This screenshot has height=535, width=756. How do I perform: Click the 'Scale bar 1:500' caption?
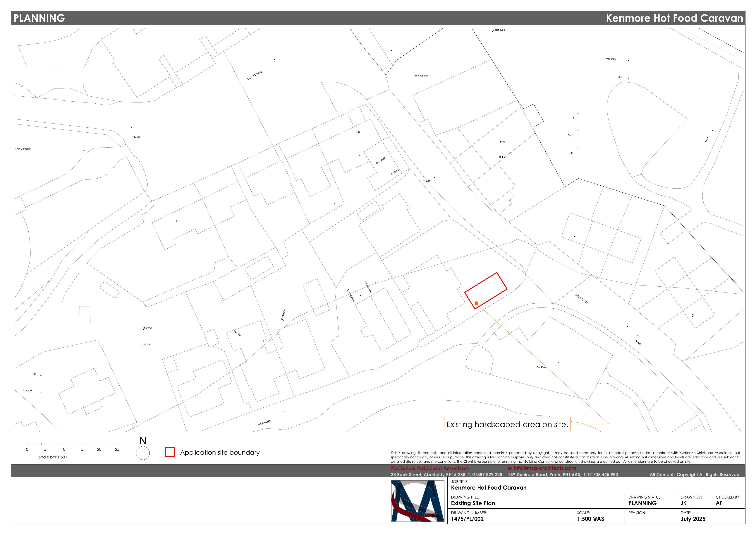[x=53, y=457]
